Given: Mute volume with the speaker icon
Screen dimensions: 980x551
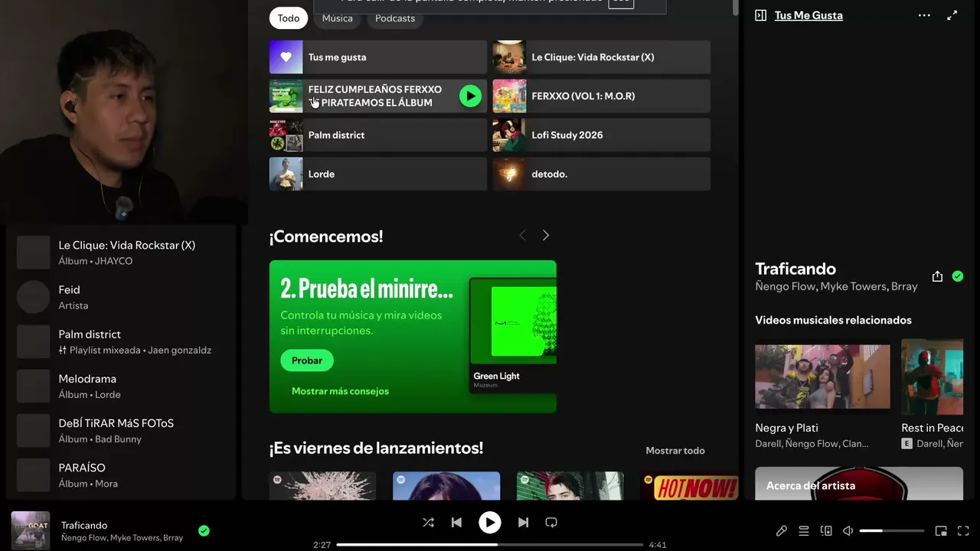Looking at the screenshot, I should (x=848, y=531).
